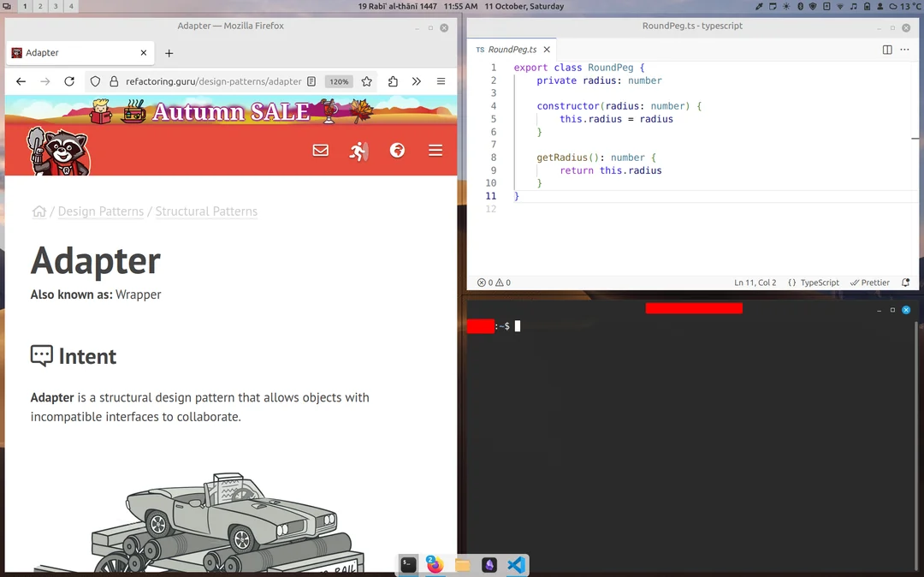Viewport: 924px width, 577px height.
Task: Show site security info via padlock icon
Action: [x=115, y=81]
